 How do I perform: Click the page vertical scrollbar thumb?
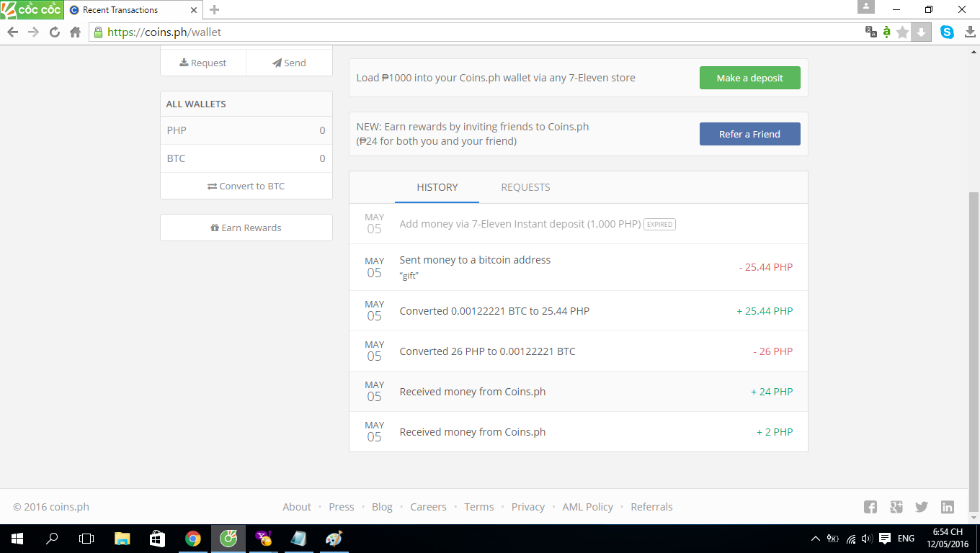[x=974, y=351]
